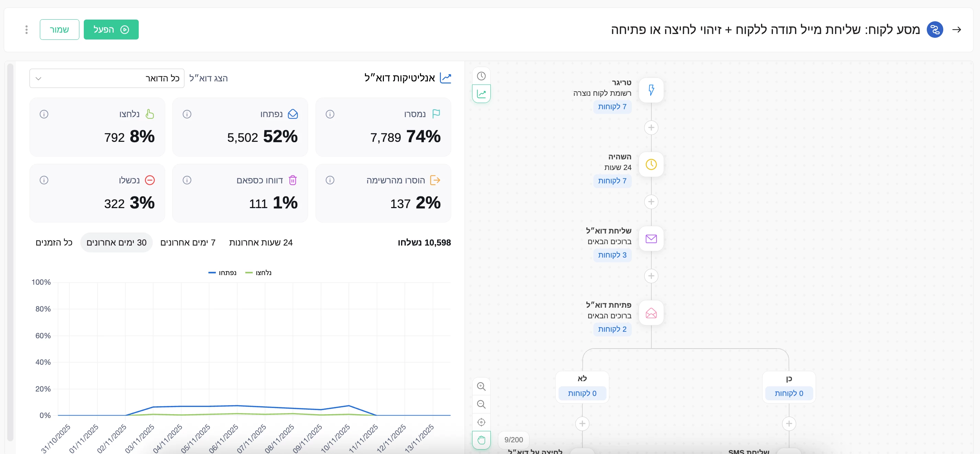Click the 24-hour delay clock node
This screenshot has width=980, height=454.
click(651, 164)
